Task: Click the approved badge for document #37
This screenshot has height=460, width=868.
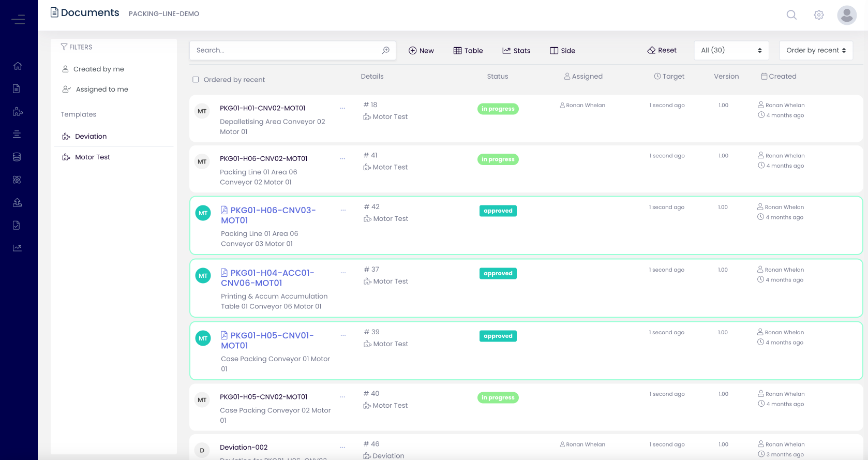Action: coord(498,273)
